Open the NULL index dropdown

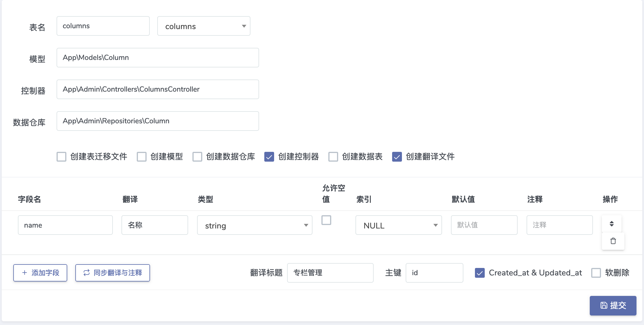click(x=398, y=225)
